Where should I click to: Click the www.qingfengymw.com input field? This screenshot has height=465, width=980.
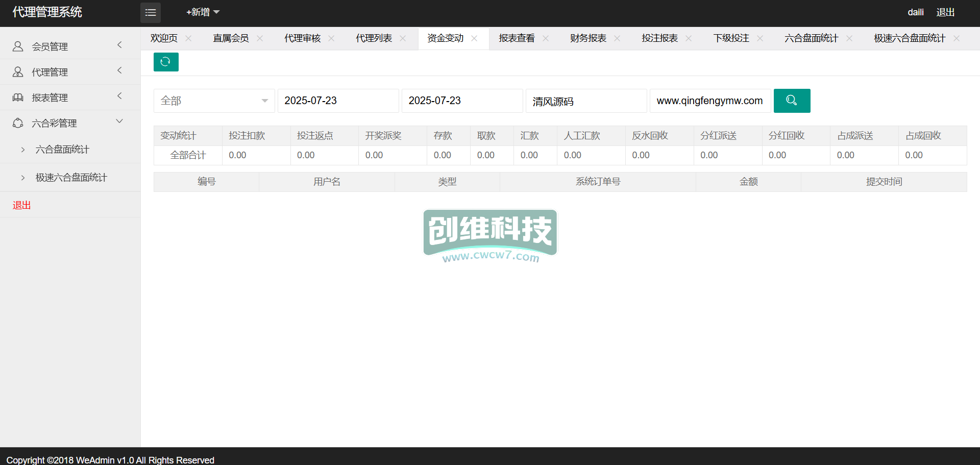tap(710, 101)
